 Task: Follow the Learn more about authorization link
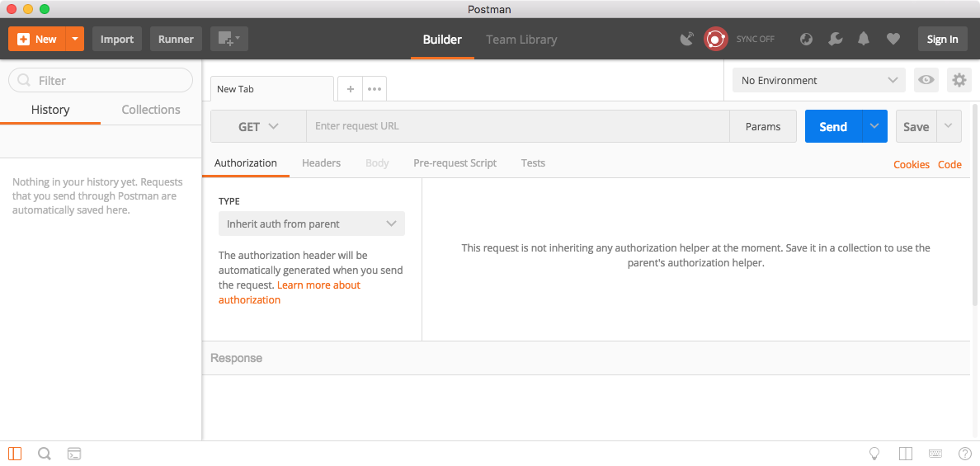[318, 285]
